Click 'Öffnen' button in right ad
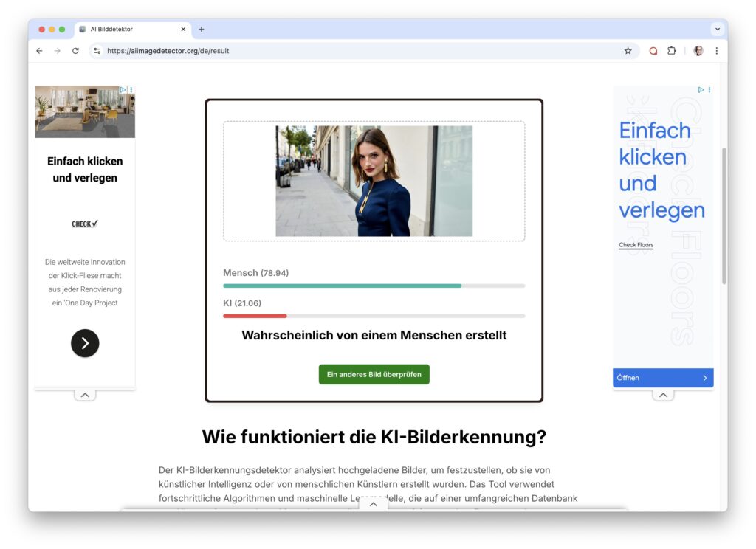Image resolution: width=756 pixels, height=549 pixels. coord(663,378)
